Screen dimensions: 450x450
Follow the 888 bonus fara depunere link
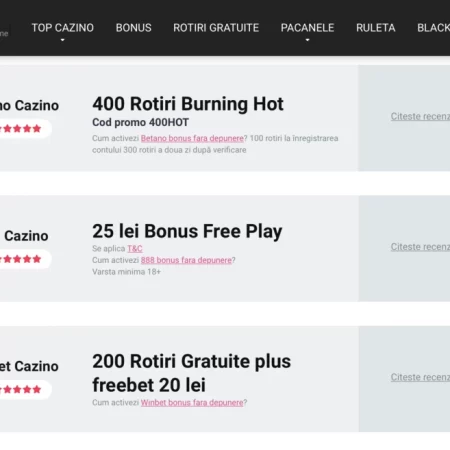[186, 260]
